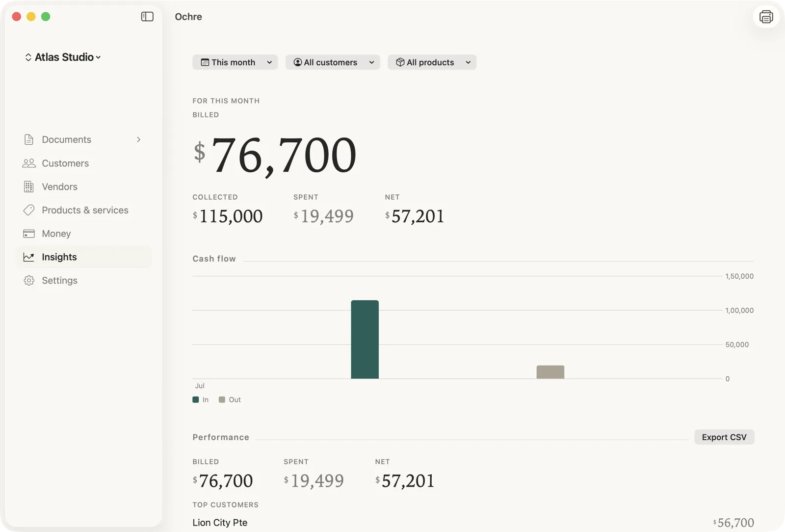Click the up-down arrows beside Atlas Studio
Image resolution: width=785 pixels, height=532 pixels.
click(28, 57)
